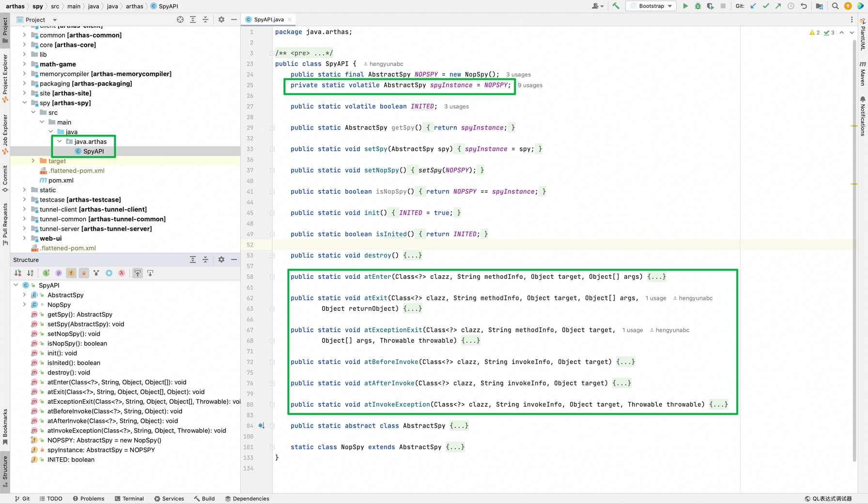Expand AbstractSpy node in Structure

[24, 295]
